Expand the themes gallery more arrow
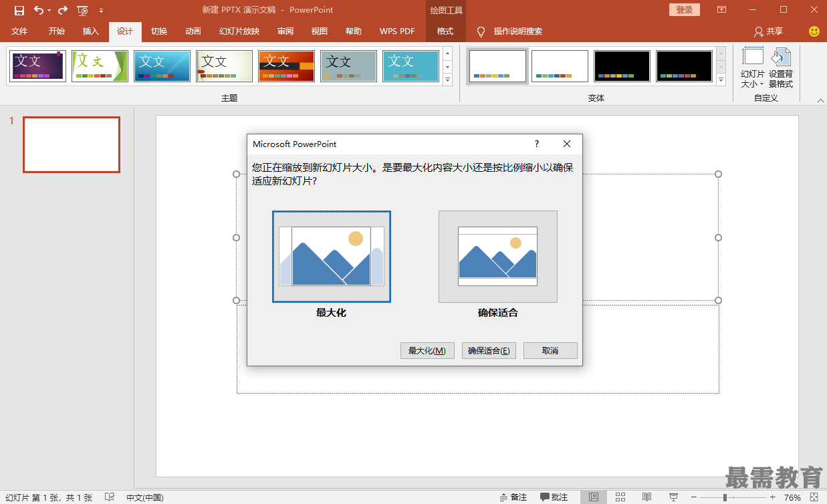The height and width of the screenshot is (504, 827). click(447, 80)
